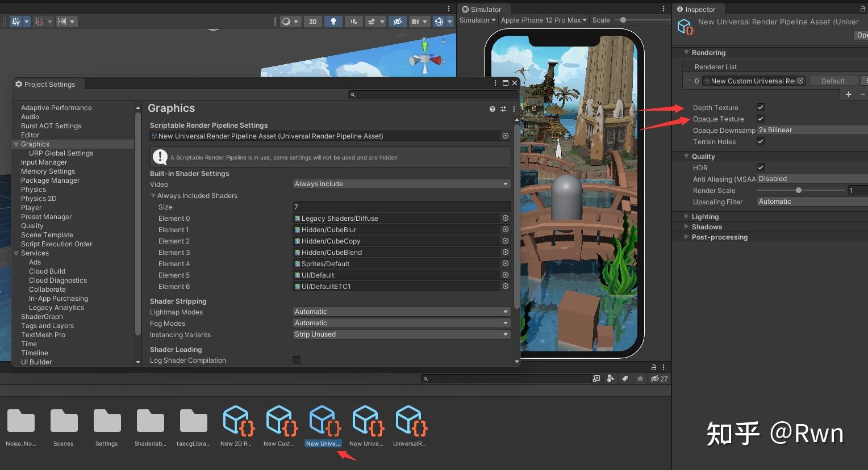Screen dimensions: 868x470
Task: Click the favorites star icon in Project panel
Action: pos(640,379)
